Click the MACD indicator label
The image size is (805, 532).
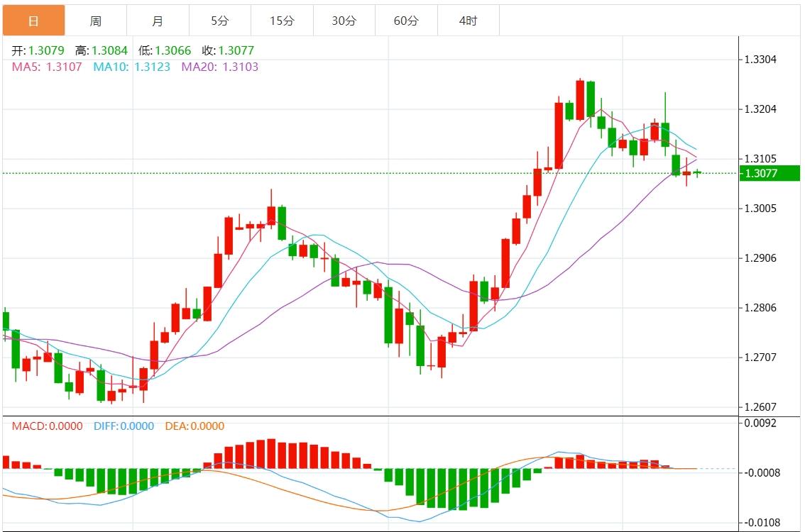[47, 426]
